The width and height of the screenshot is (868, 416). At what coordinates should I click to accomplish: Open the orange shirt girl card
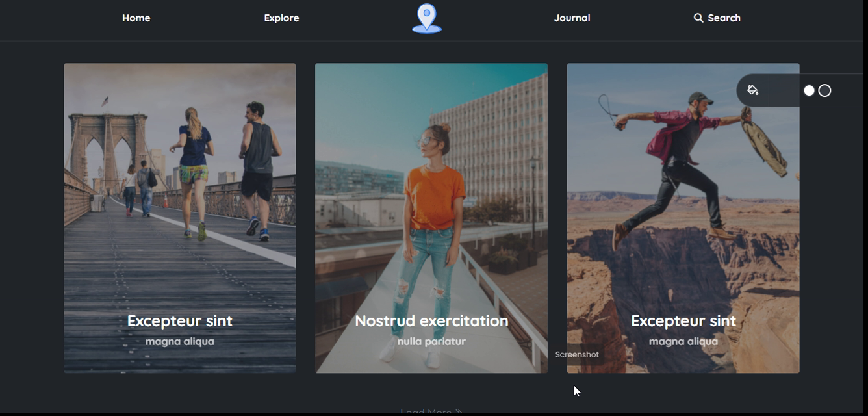pyautogui.click(x=431, y=218)
